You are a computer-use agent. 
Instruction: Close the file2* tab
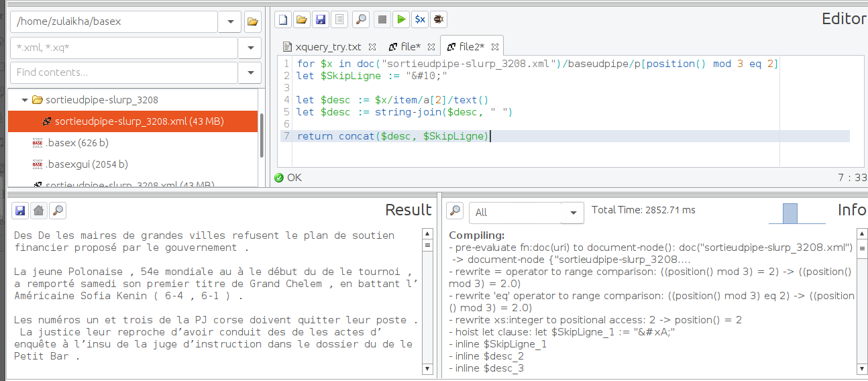tap(494, 47)
